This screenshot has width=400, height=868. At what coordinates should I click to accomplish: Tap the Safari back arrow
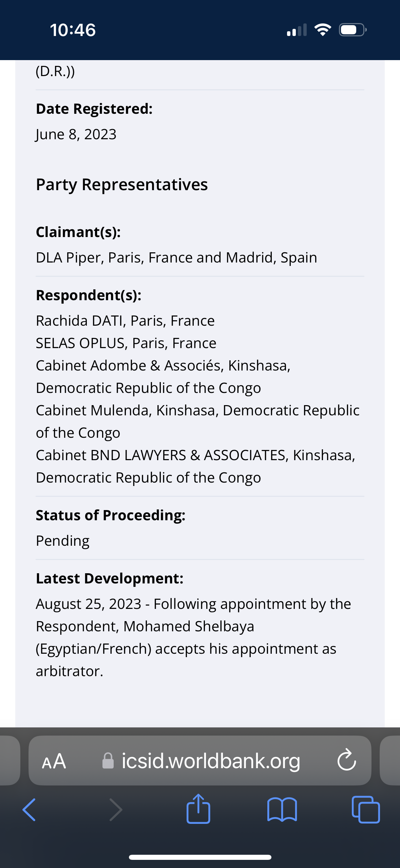pyautogui.click(x=29, y=810)
